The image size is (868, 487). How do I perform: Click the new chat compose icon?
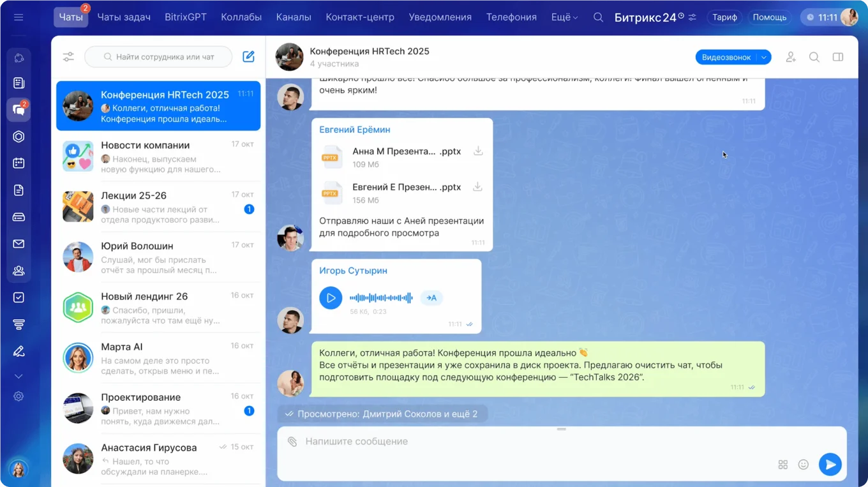248,57
